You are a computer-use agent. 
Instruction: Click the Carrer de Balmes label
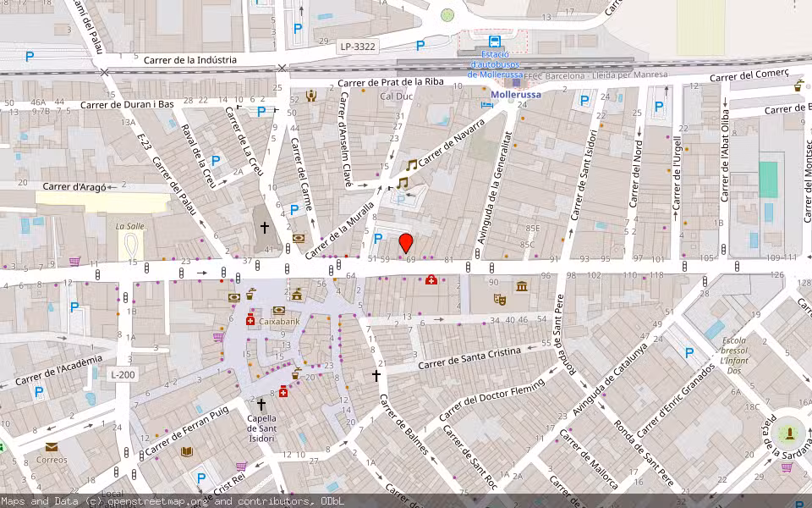coord(403,424)
